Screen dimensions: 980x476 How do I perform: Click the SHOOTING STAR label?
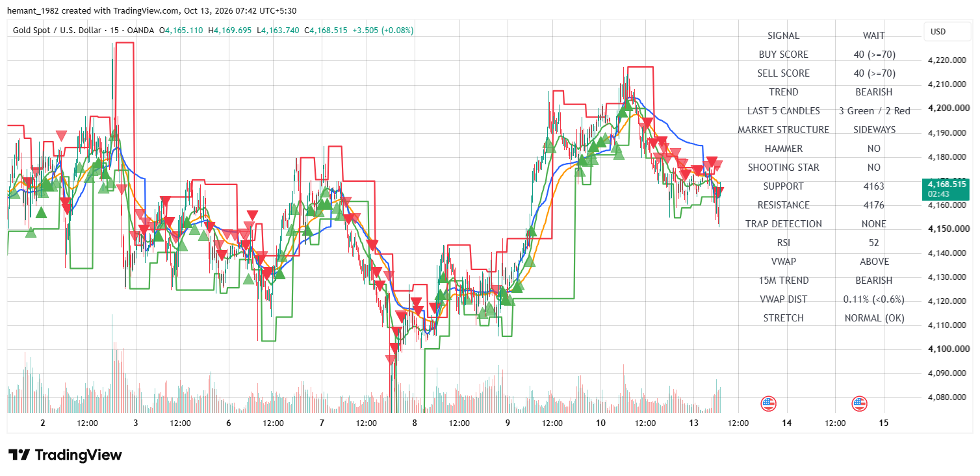click(783, 168)
